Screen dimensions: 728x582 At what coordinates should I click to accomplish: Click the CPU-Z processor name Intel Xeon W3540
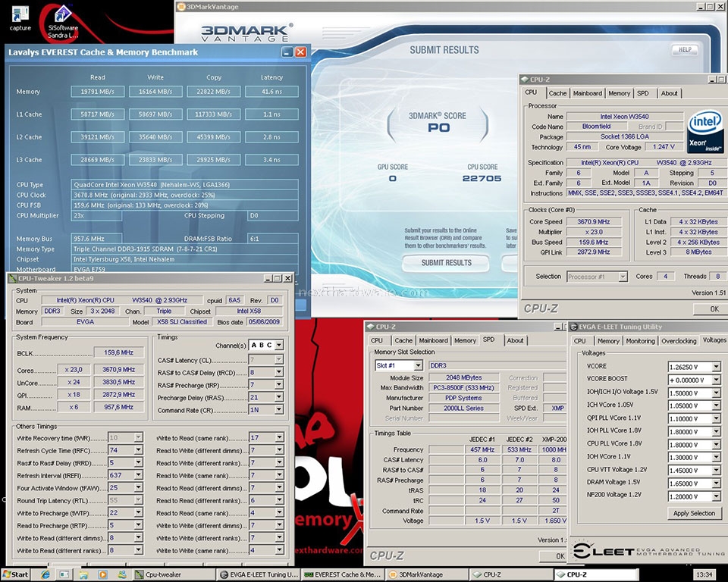[x=624, y=117]
